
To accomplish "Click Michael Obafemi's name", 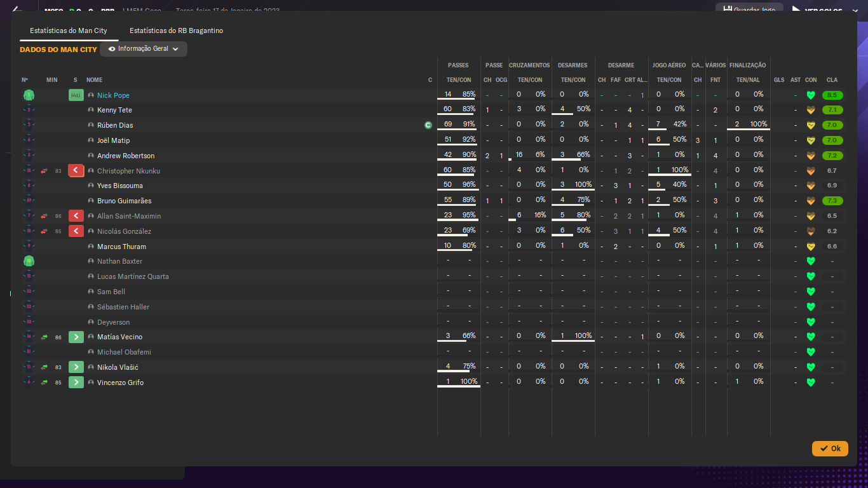I will 124,352.
